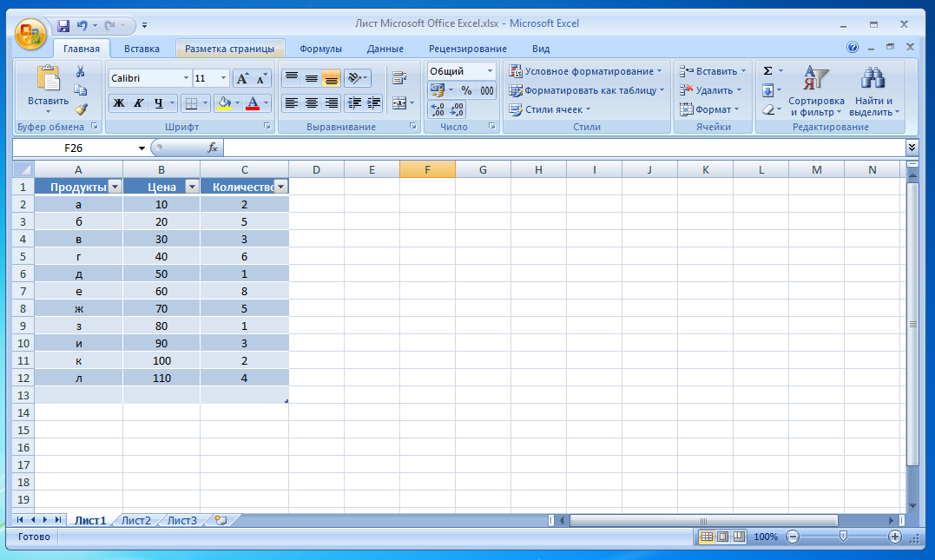The image size is (935, 560).
Task: Toggle bottom vertical alignment
Action: 331,78
